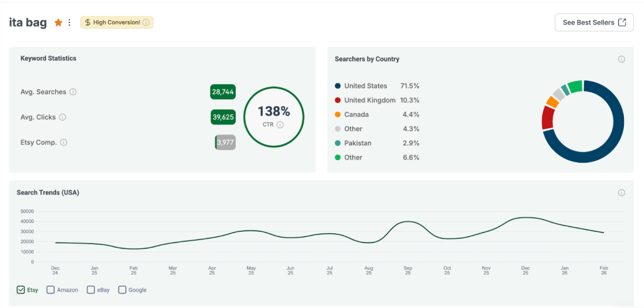Click the info icon next to Etsy Comp.
Viewport: 644px width, 308px height.
pos(64,142)
